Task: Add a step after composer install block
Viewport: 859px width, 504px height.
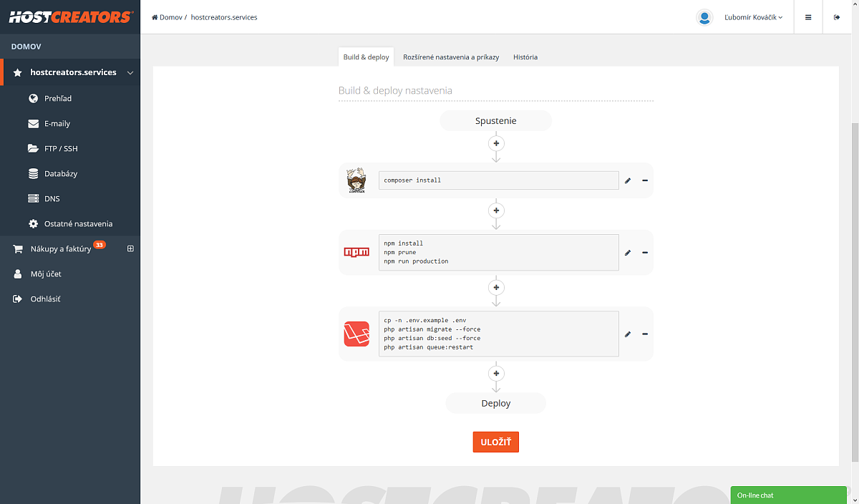Action: click(x=496, y=210)
